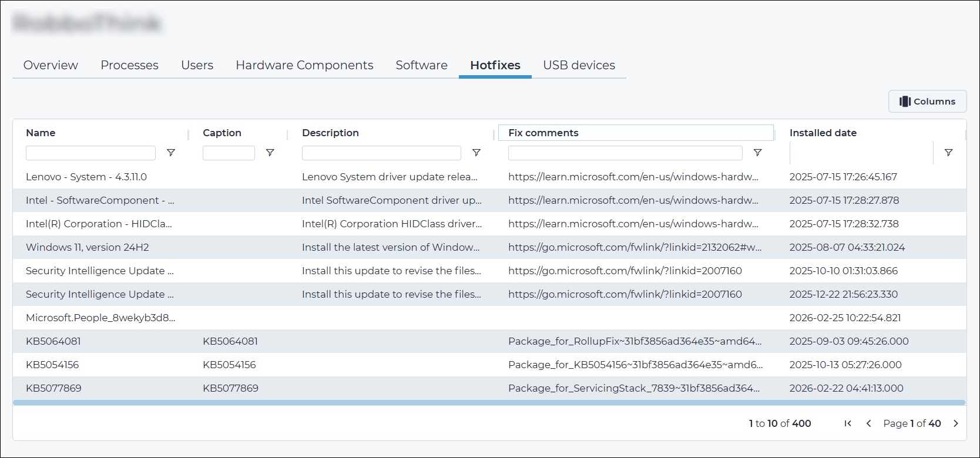The height and width of the screenshot is (458, 980).
Task: Go to the first page of results
Action: 848,423
